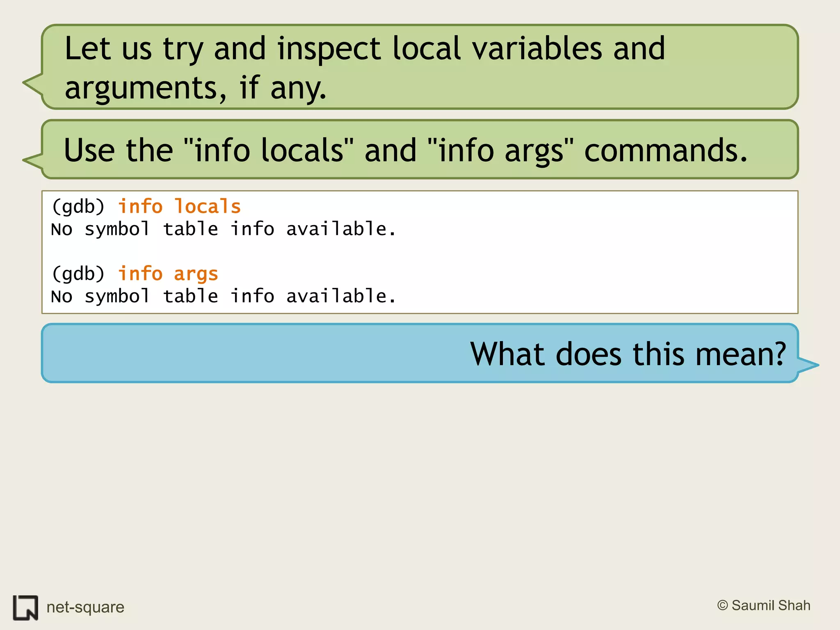Select the 'info args' command text

[168, 274]
